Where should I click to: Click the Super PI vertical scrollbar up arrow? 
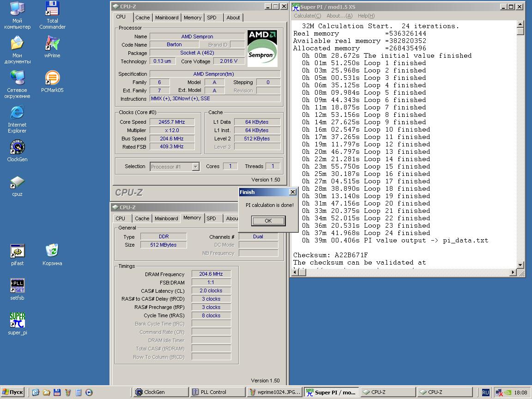pos(520,24)
